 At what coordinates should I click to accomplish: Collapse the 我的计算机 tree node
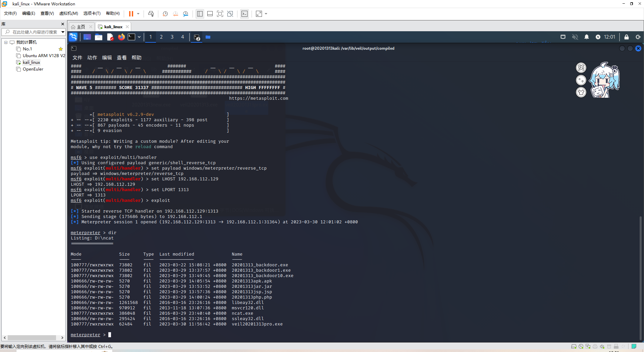pyautogui.click(x=6, y=42)
